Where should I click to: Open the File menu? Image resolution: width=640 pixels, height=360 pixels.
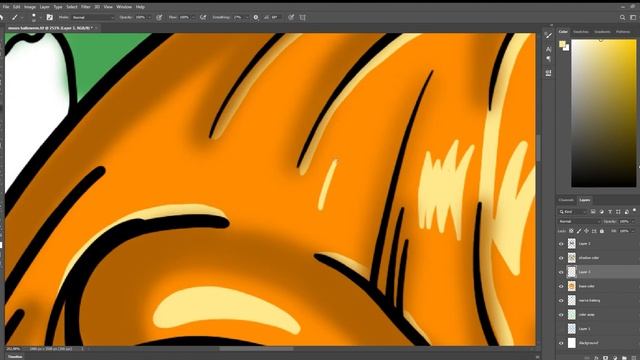tap(6, 7)
